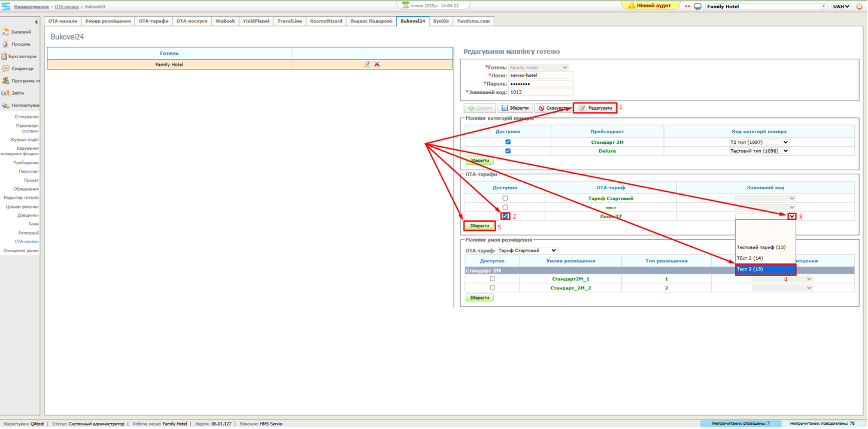This screenshot has width=868, height=429.
Task: Open the SynXis channel tab
Action: point(441,20)
